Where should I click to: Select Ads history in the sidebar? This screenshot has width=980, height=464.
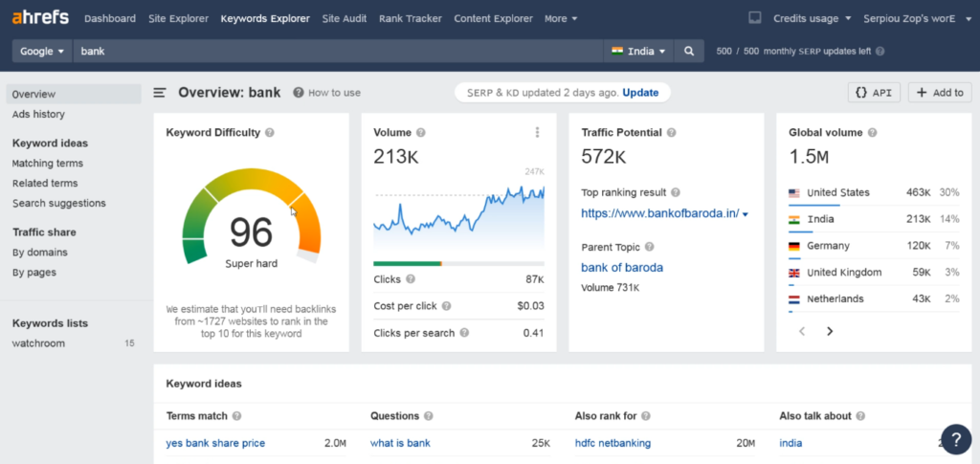[38, 114]
